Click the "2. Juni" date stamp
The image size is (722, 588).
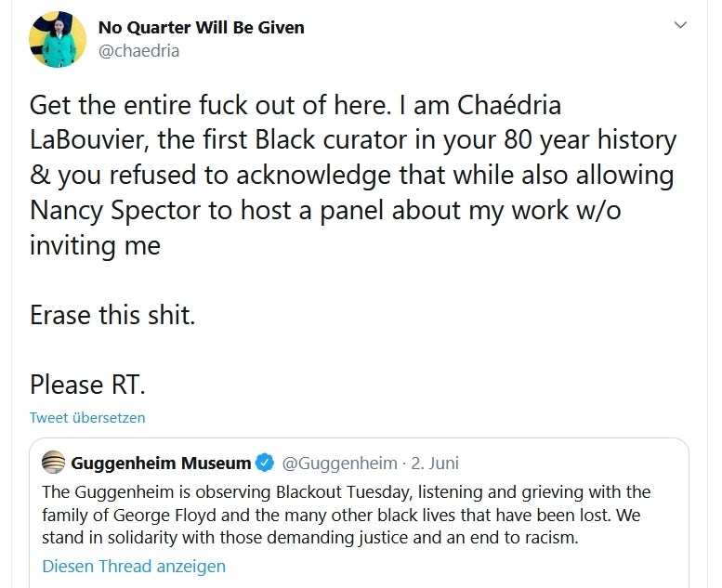click(435, 463)
